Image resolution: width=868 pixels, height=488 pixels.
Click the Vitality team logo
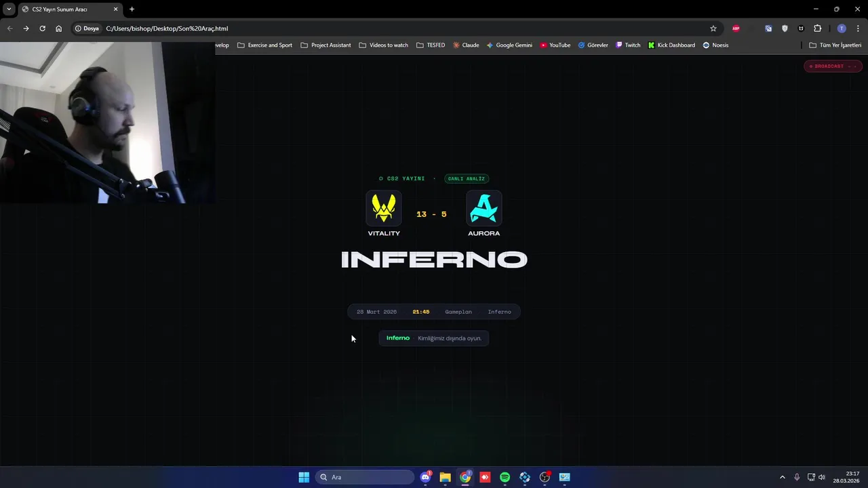point(384,208)
